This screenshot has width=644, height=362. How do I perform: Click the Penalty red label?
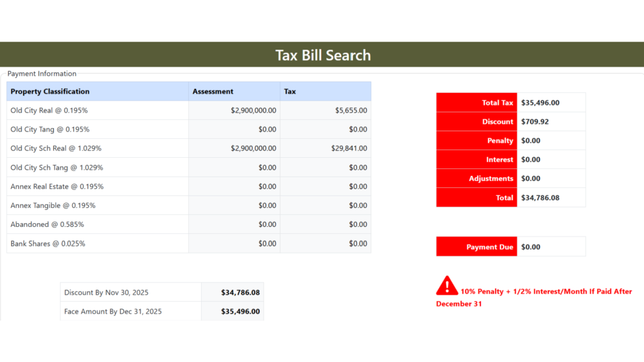[477, 140]
